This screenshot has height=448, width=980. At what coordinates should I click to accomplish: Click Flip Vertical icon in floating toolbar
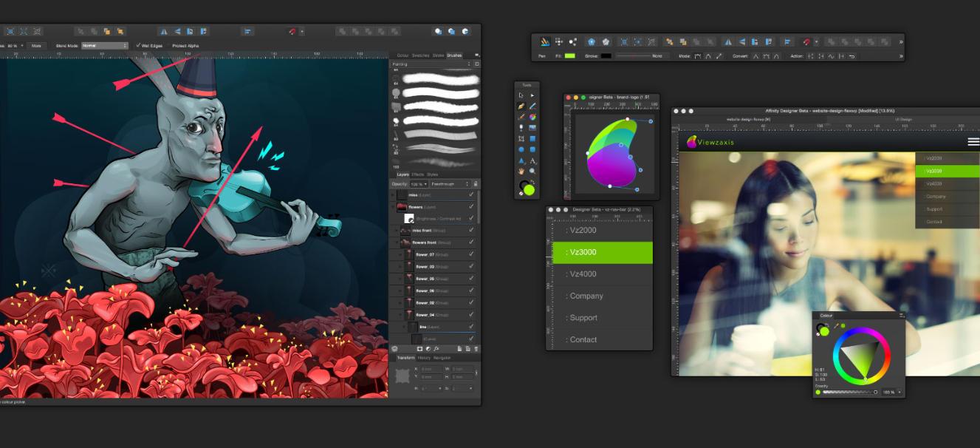click(741, 41)
